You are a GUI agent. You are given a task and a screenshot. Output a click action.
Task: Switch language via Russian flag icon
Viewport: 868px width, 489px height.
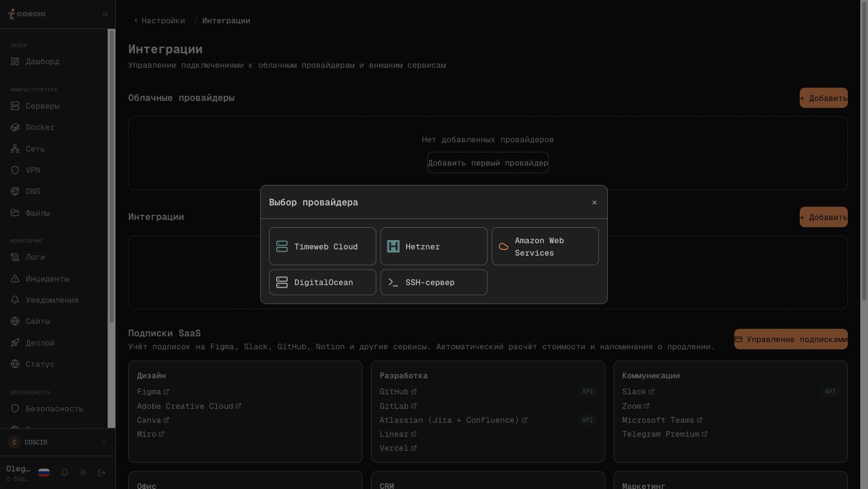pyautogui.click(x=44, y=472)
